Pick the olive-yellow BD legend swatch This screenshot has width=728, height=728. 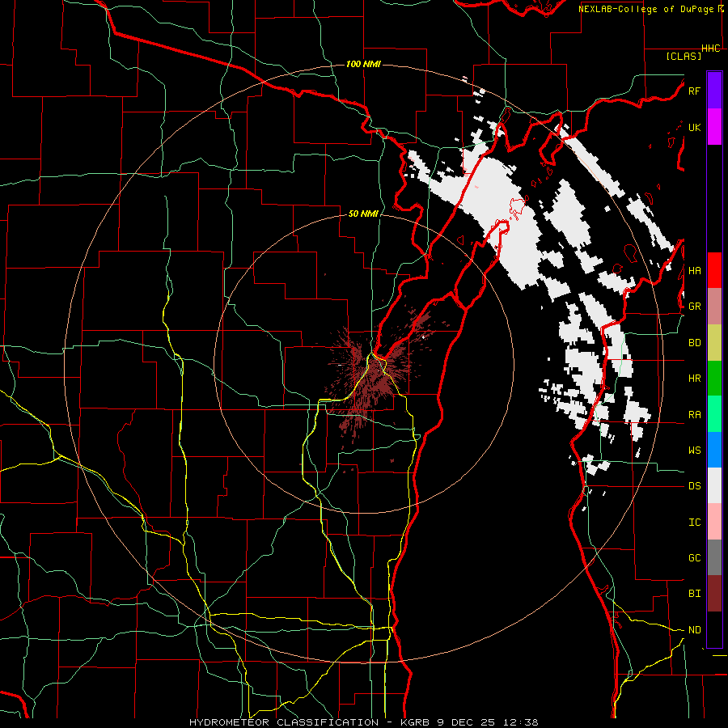point(714,343)
